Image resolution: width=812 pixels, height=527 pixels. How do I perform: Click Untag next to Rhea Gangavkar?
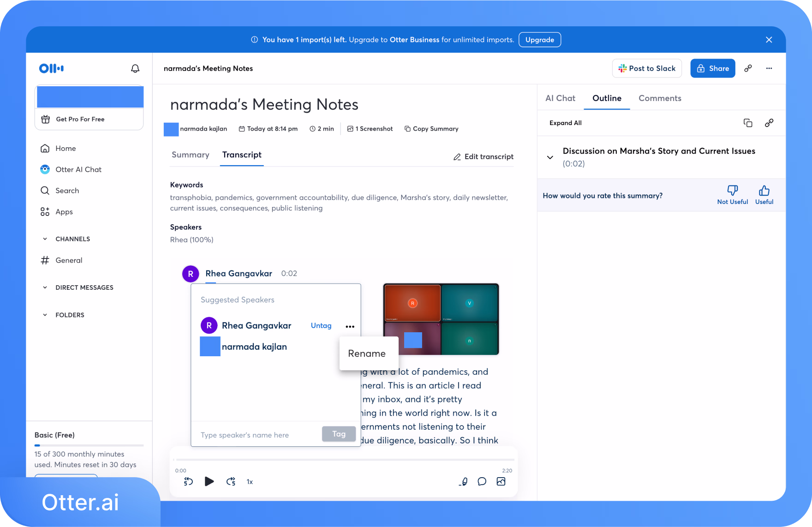click(x=321, y=326)
